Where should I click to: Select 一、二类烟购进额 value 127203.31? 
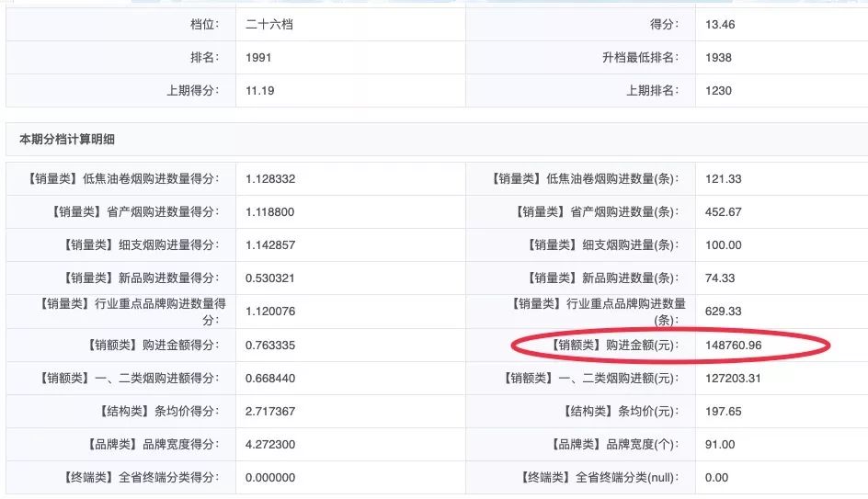732,379
